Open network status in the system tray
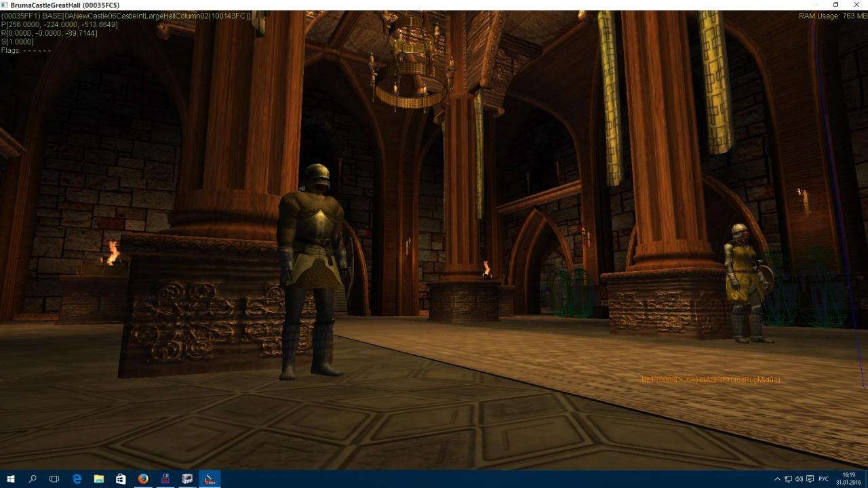The height and width of the screenshot is (488, 868). [788, 479]
